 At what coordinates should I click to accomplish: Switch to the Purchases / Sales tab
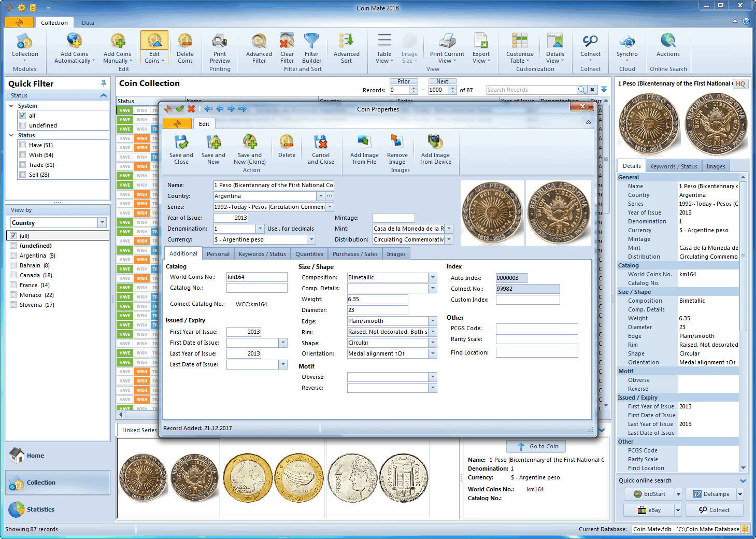pos(355,254)
